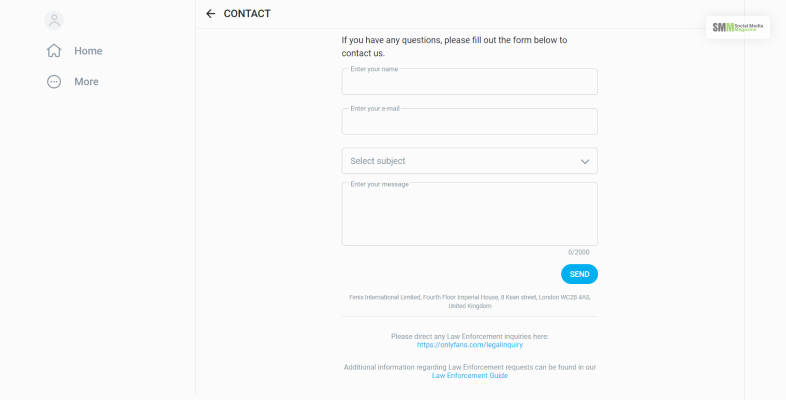Open the More menu label
Screen dimensions: 786x400
(x=86, y=82)
